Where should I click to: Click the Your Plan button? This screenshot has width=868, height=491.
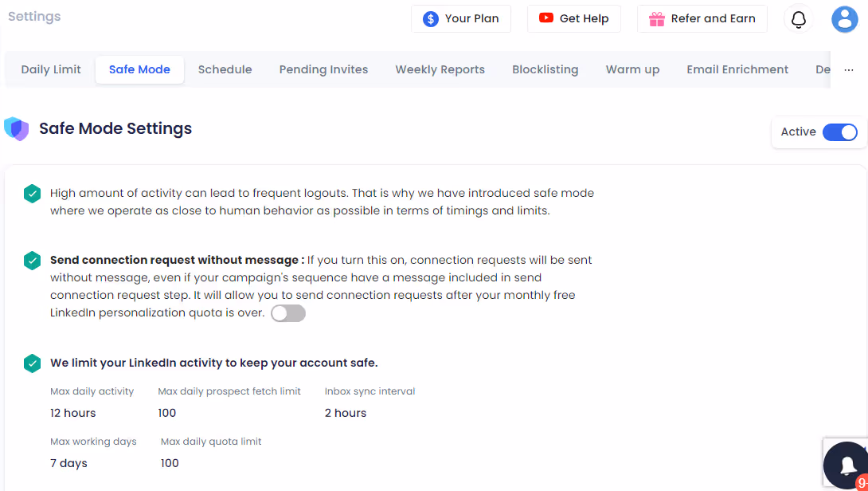[x=461, y=18]
